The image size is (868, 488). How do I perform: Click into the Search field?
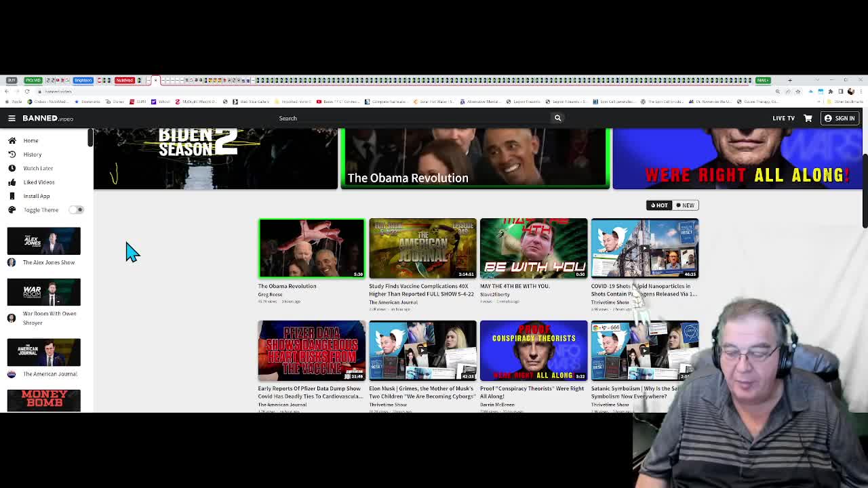pyautogui.click(x=414, y=118)
